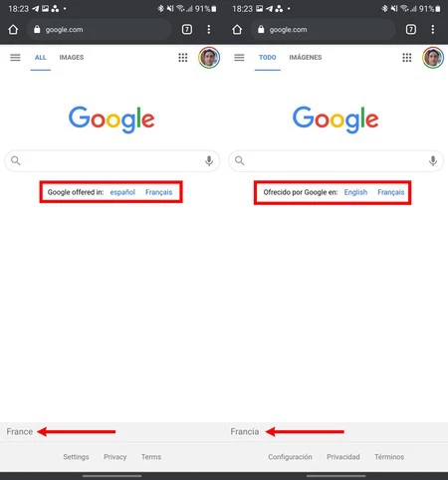Switch Google language to español

coord(122,192)
